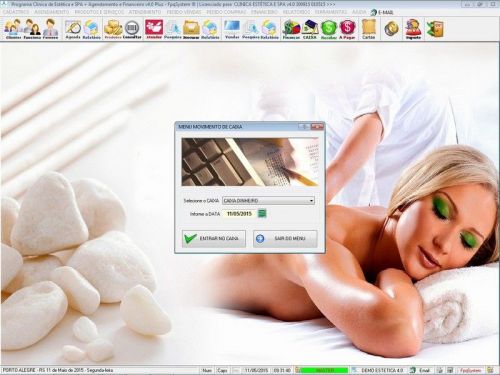
Task: Click the cash register banner image
Action: (x=250, y=162)
